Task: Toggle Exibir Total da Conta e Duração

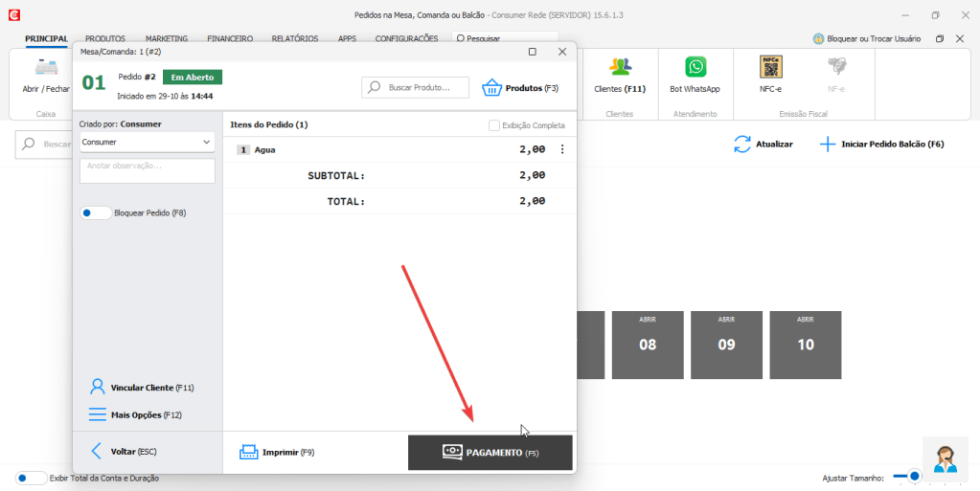Action: (32, 478)
